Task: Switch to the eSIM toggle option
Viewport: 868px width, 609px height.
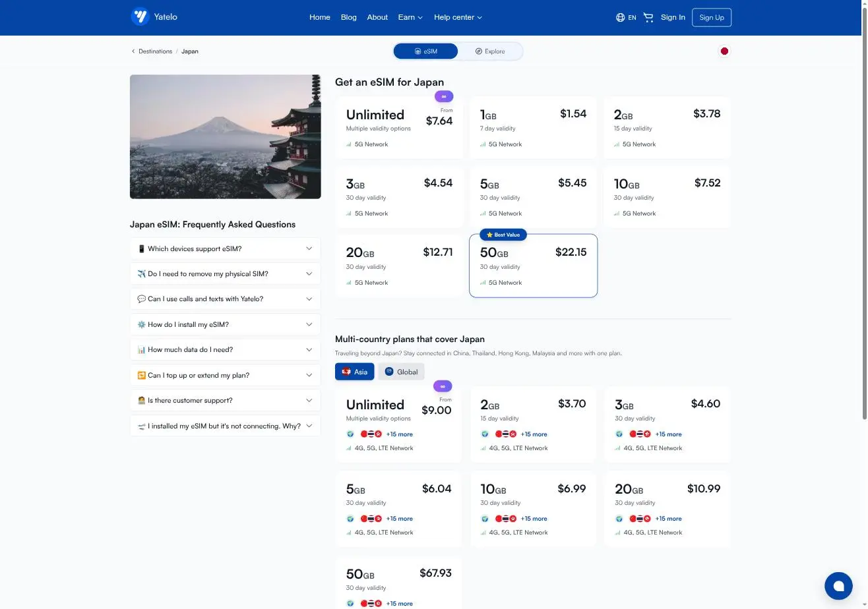Action: point(425,51)
